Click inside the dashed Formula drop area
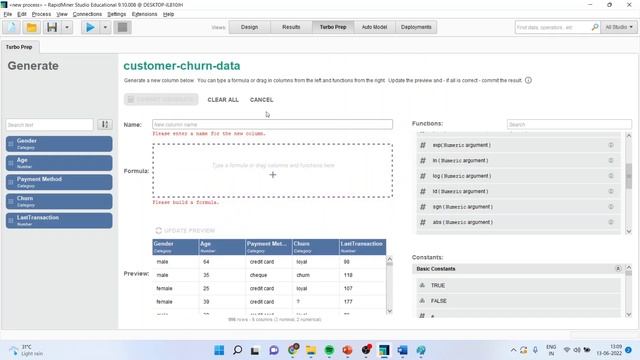The width and height of the screenshot is (640, 360). coord(273,171)
